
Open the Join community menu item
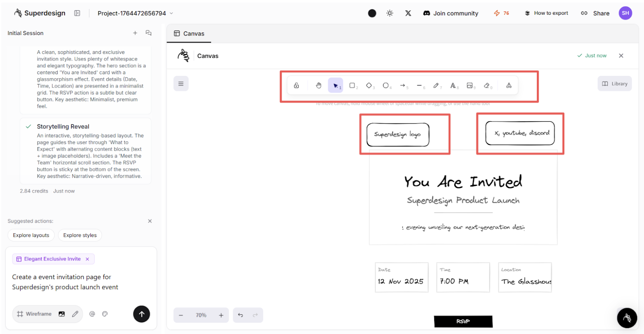450,13
